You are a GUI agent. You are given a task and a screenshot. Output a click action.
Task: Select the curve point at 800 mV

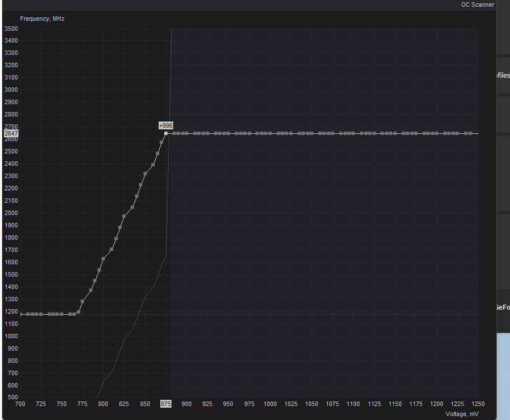click(x=103, y=259)
